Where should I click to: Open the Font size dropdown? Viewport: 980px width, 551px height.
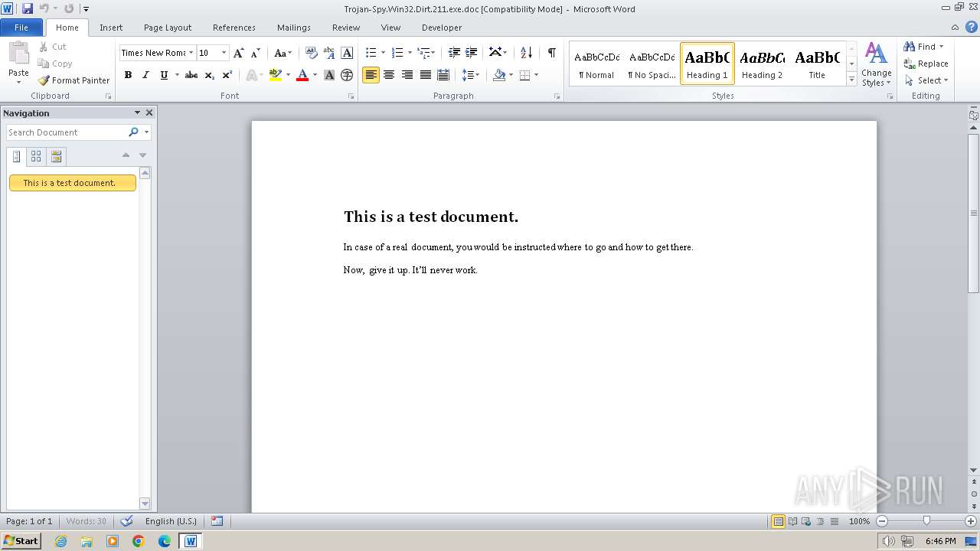pyautogui.click(x=224, y=53)
